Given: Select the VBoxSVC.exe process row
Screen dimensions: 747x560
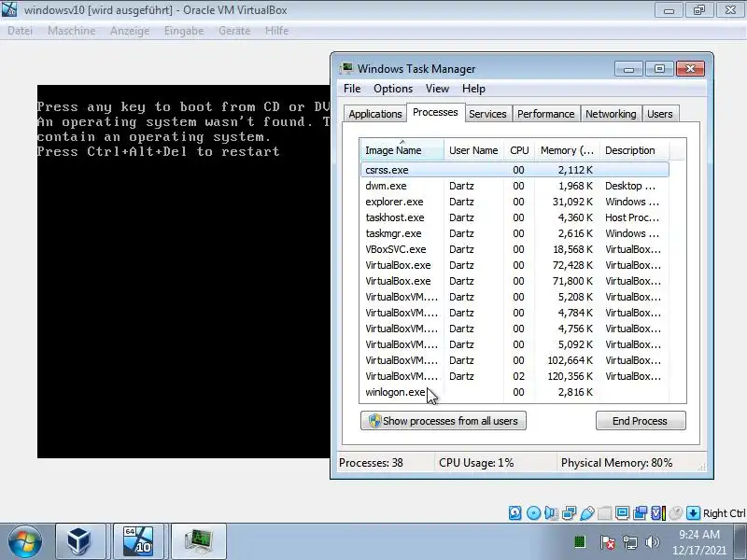Looking at the screenshot, I should pos(514,249).
